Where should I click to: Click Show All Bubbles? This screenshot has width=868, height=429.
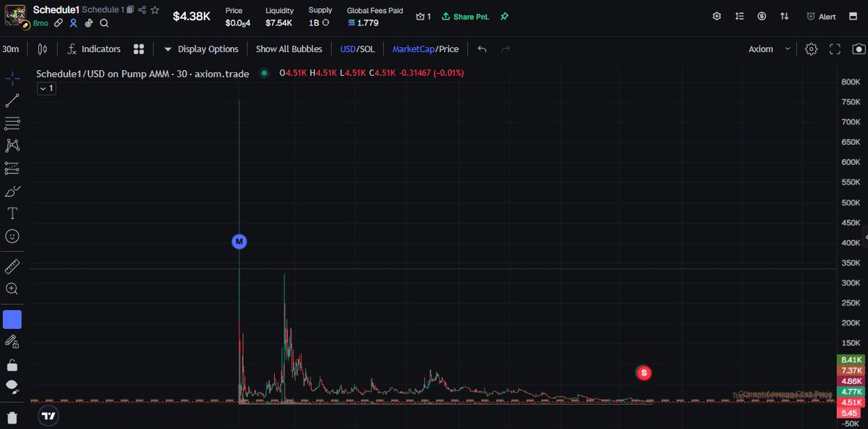pyautogui.click(x=289, y=49)
